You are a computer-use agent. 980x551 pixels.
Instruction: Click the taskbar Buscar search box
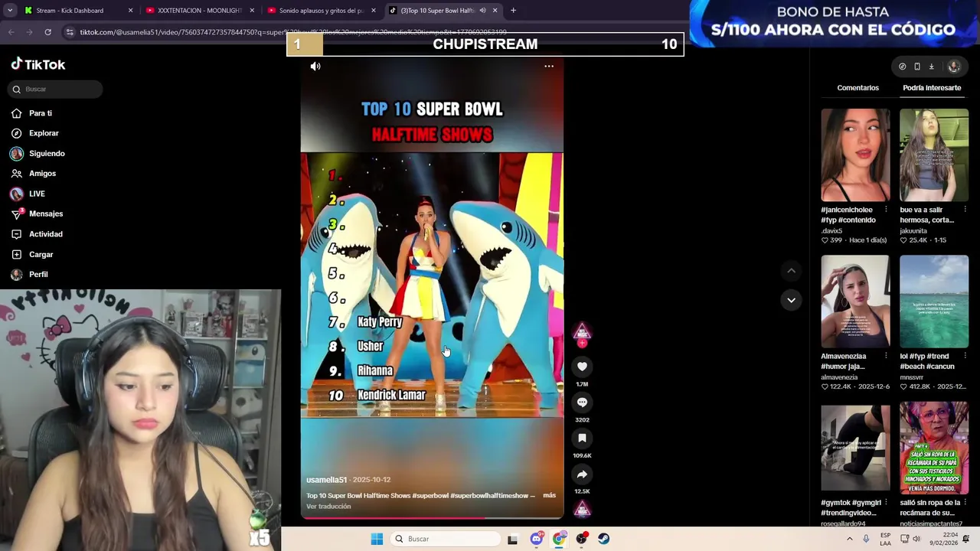pos(446,539)
